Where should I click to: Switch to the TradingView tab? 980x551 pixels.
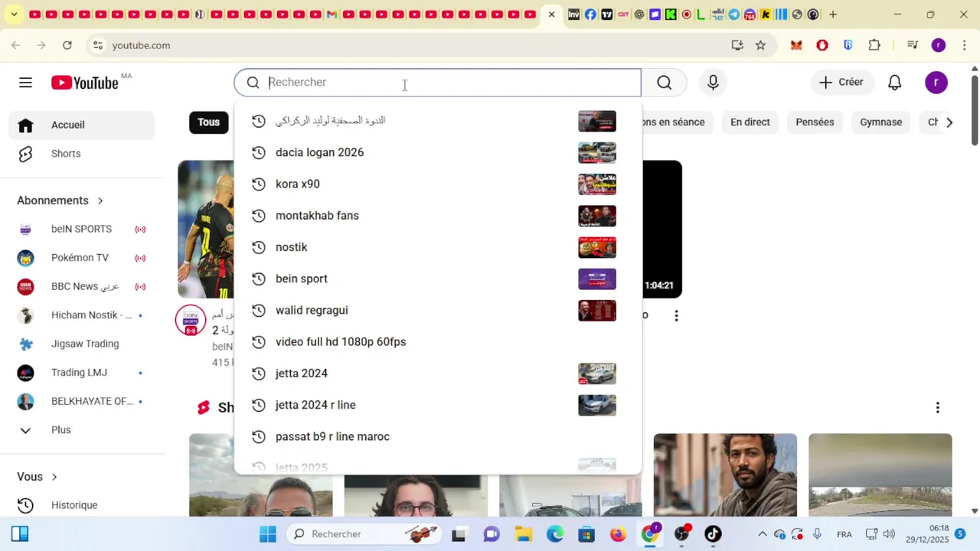coord(607,15)
